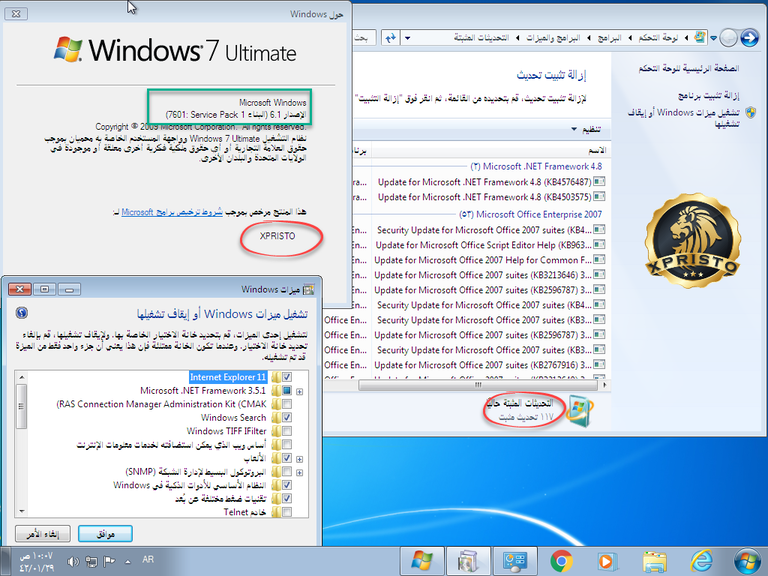Open address bar history dropdown arrow
The width and height of the screenshot is (768, 576).
(x=408, y=38)
